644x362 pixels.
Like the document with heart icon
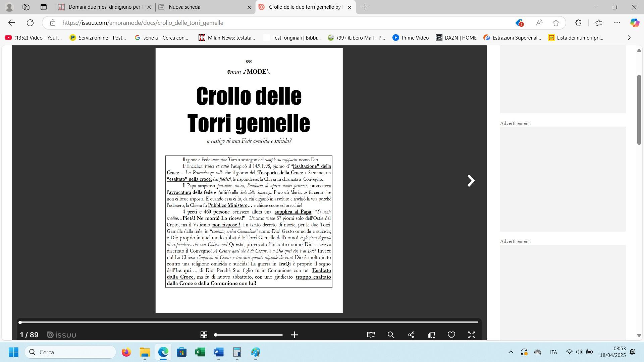[451, 335]
